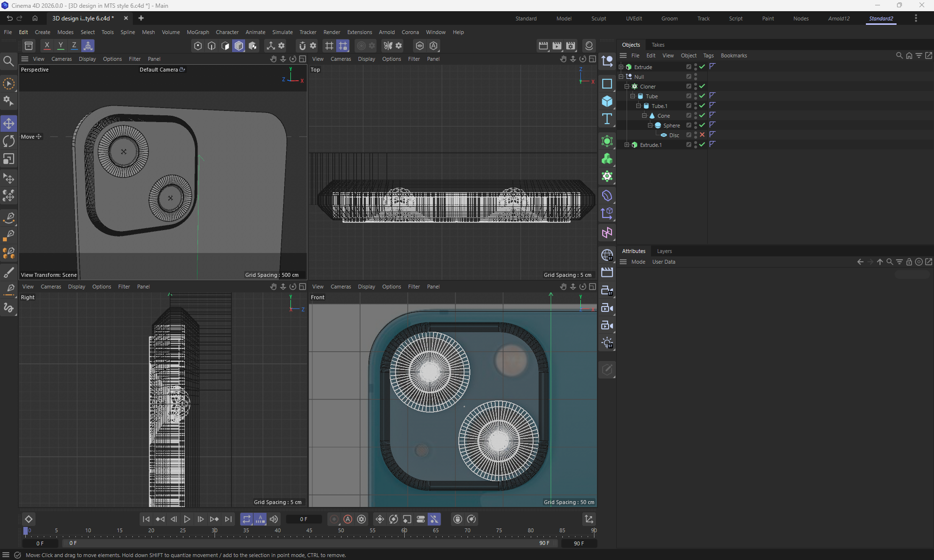Switch to the Sculpt layout
The image size is (934, 560).
pos(598,18)
